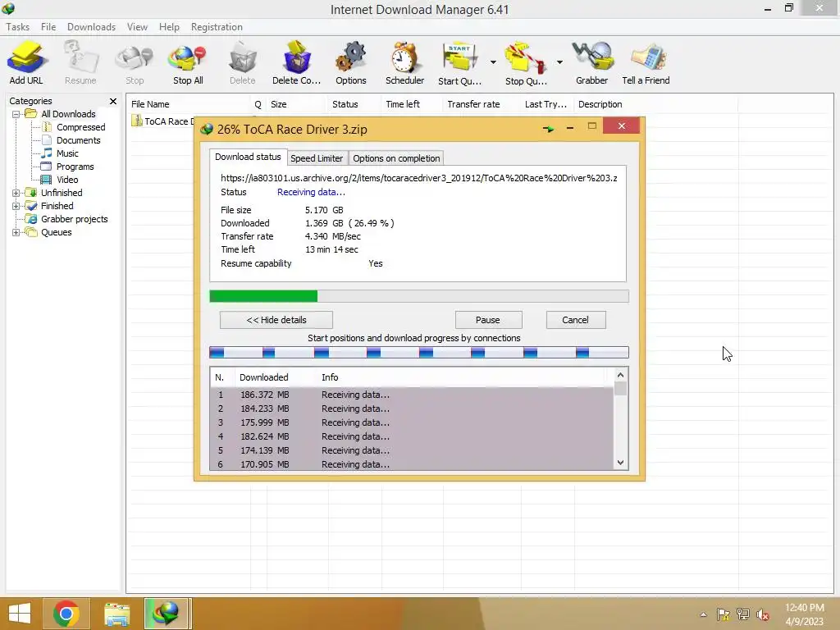Cancel the current download

[575, 320]
